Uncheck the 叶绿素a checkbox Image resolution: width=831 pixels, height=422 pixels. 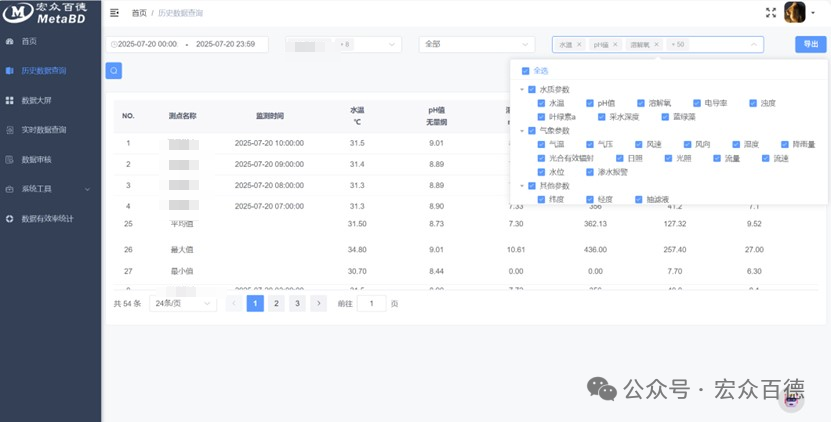[x=541, y=117]
